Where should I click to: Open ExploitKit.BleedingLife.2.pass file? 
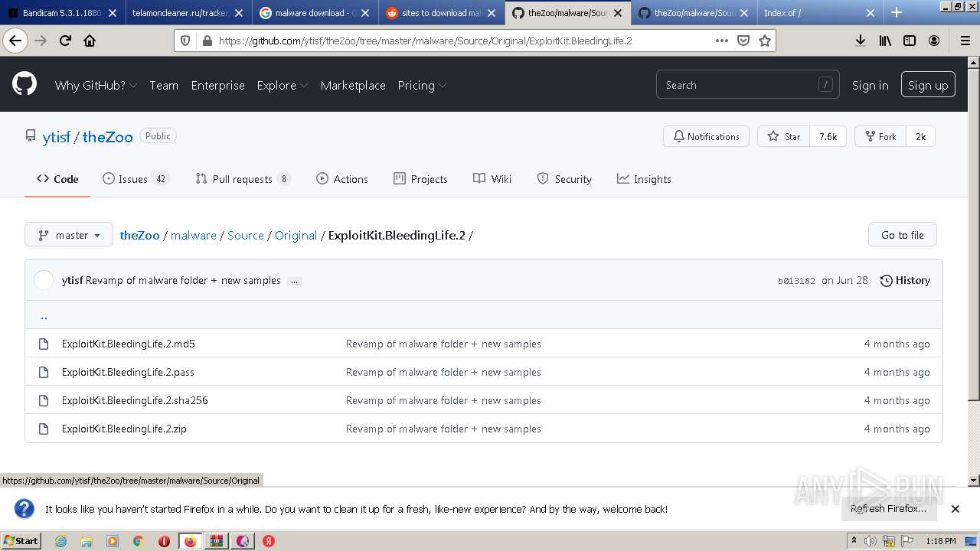pos(128,372)
